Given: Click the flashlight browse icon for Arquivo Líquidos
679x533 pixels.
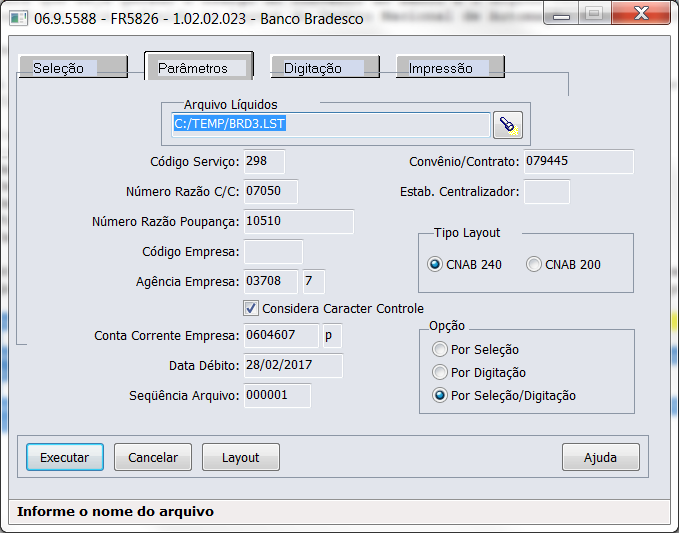Looking at the screenshot, I should [x=508, y=125].
